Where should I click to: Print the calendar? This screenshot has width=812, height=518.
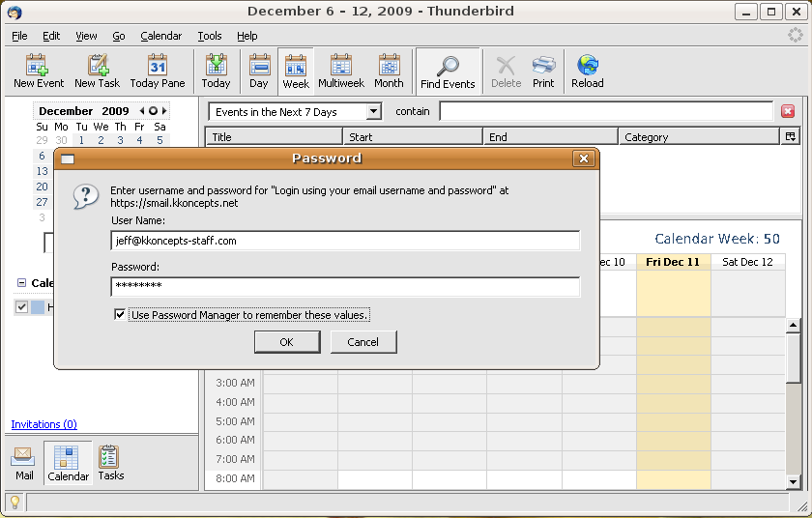(543, 72)
